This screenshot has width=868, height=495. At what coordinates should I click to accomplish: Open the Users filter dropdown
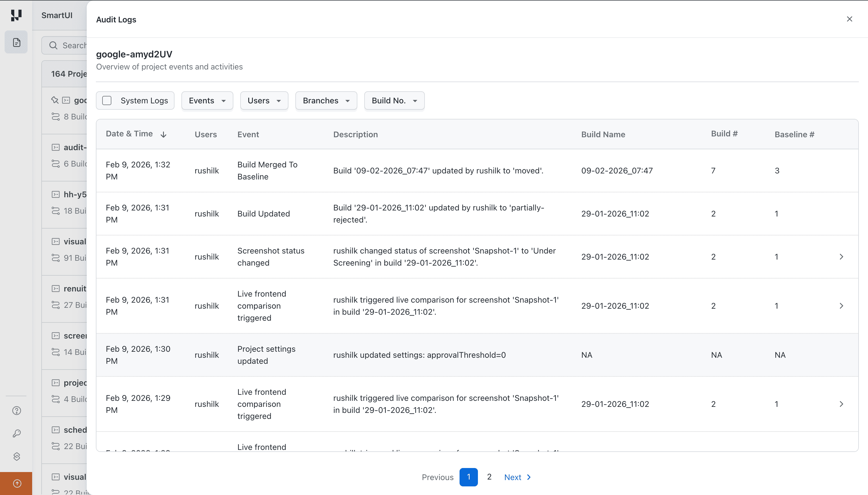[x=264, y=100]
